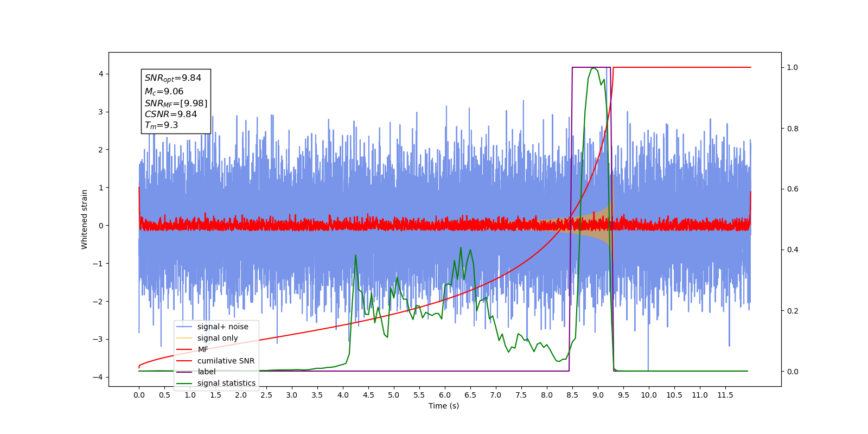Click the right y-axis tick label 0.2

click(793, 311)
